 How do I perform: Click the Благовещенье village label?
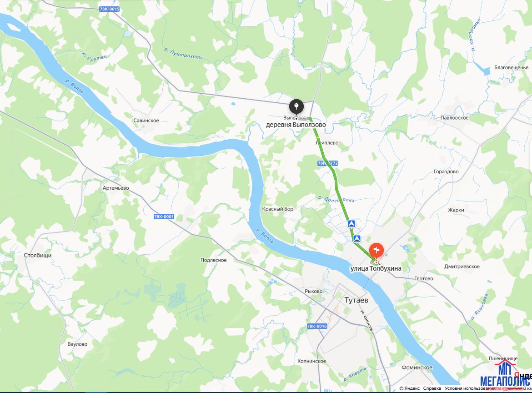click(x=511, y=67)
